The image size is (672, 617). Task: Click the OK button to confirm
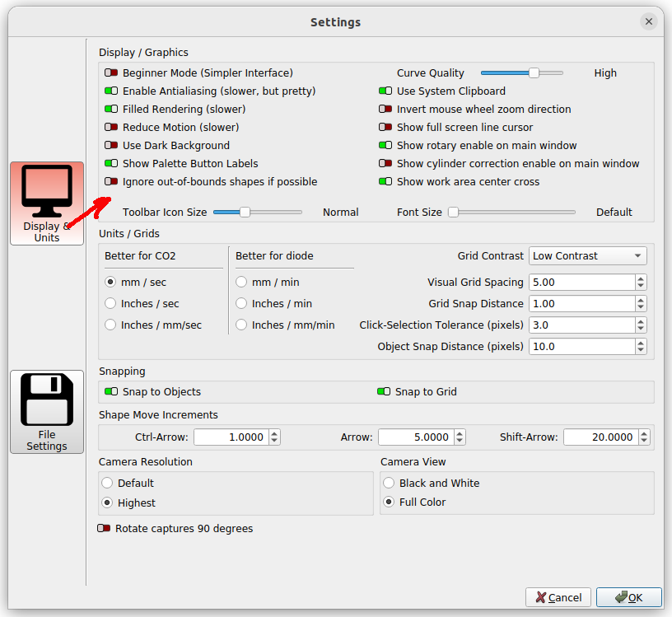coord(629,597)
